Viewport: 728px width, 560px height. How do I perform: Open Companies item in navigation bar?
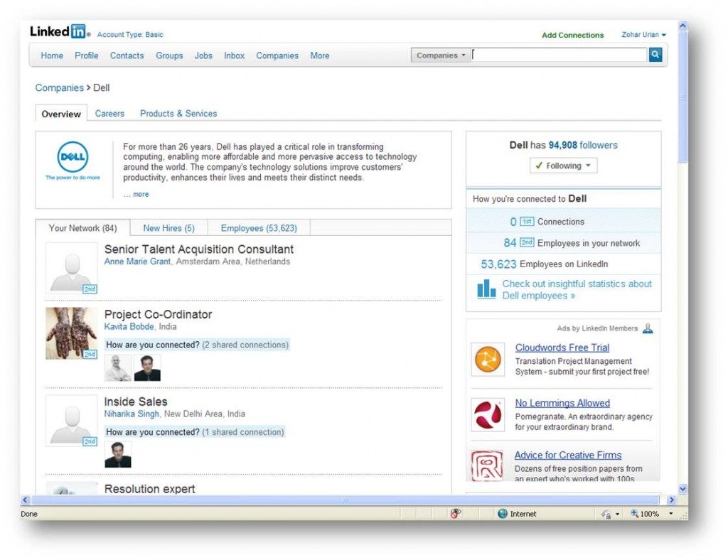point(277,55)
